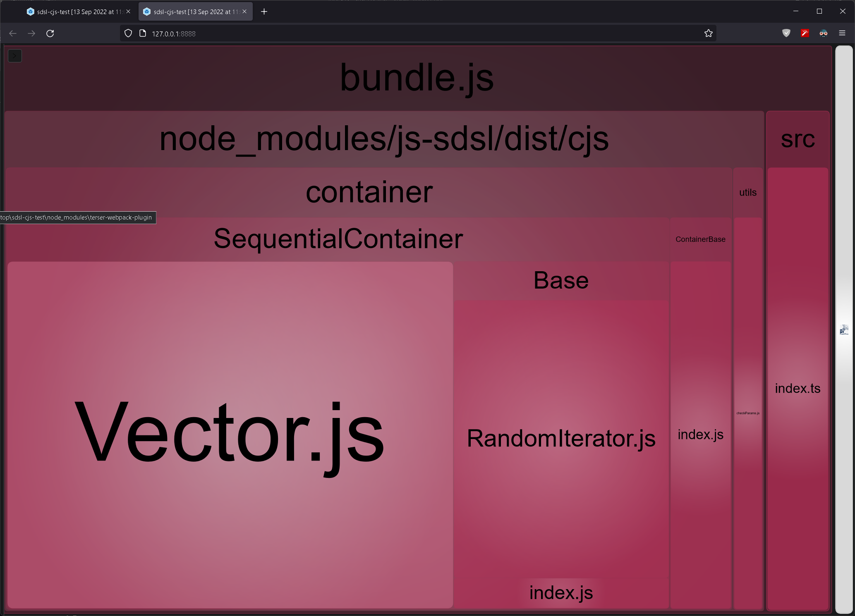Click the AdGuard shield extension icon
This screenshot has width=855, height=616.
click(x=786, y=33)
